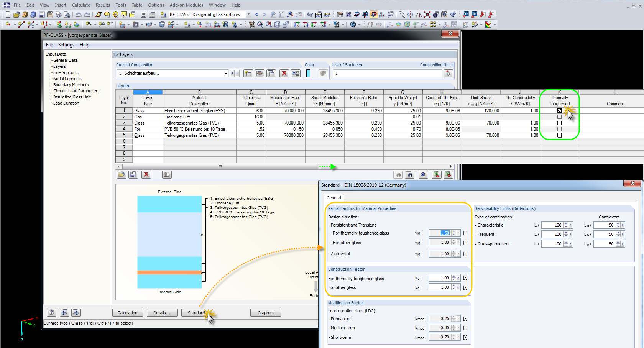Check Thermally Toughened for layer 5

(559, 135)
